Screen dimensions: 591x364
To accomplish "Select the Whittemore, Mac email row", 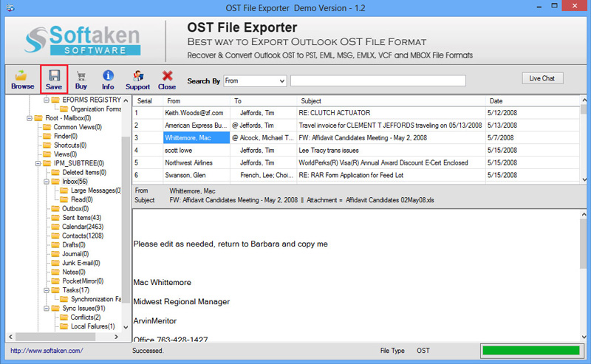I will pyautogui.click(x=356, y=137).
